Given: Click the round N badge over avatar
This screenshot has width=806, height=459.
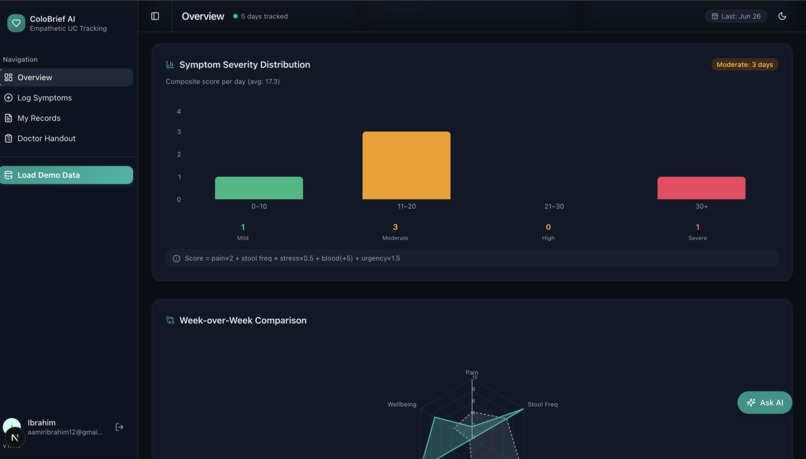Looking at the screenshot, I should (14, 437).
